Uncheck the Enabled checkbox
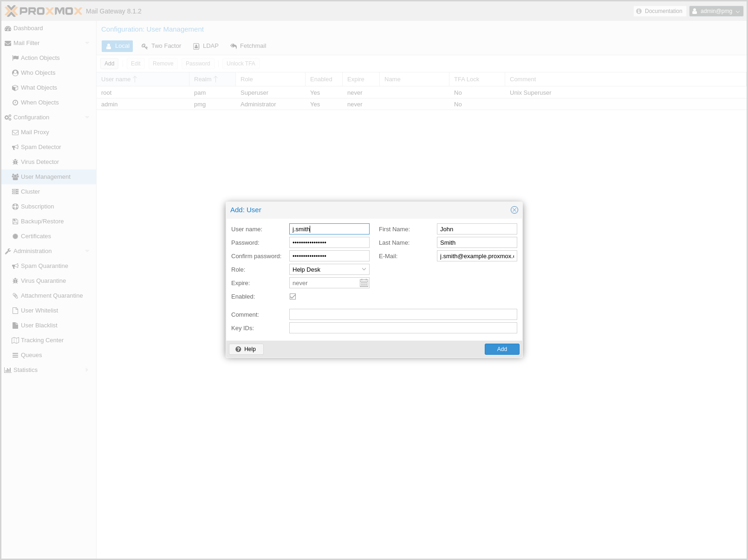 pyautogui.click(x=293, y=297)
